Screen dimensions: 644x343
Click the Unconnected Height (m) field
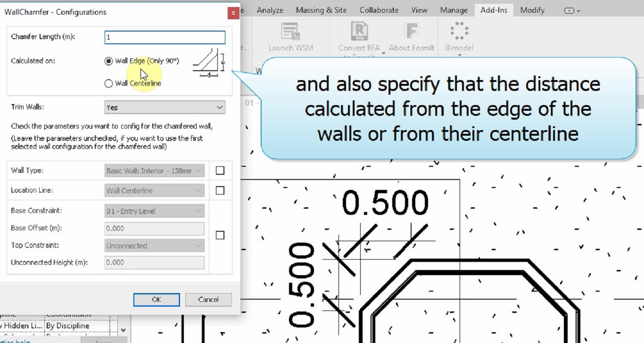[x=155, y=263]
